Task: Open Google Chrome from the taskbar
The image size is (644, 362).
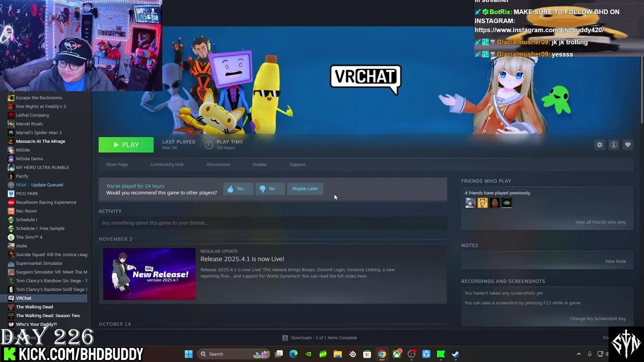Action: [x=382, y=354]
